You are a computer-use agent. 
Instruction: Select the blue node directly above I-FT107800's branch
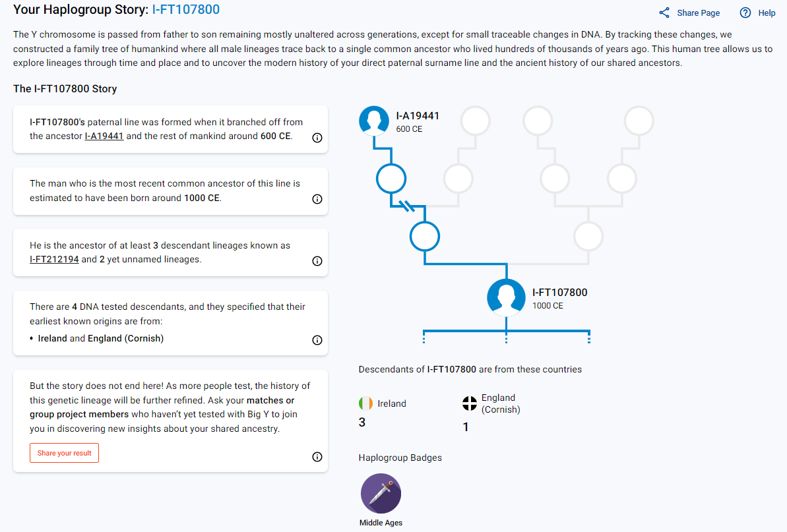pyautogui.click(x=425, y=236)
